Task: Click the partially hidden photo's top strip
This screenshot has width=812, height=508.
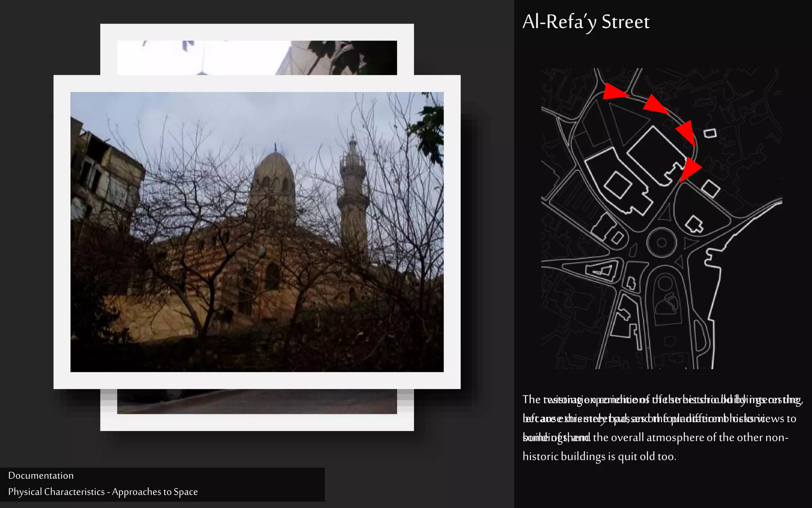Action: click(x=257, y=58)
